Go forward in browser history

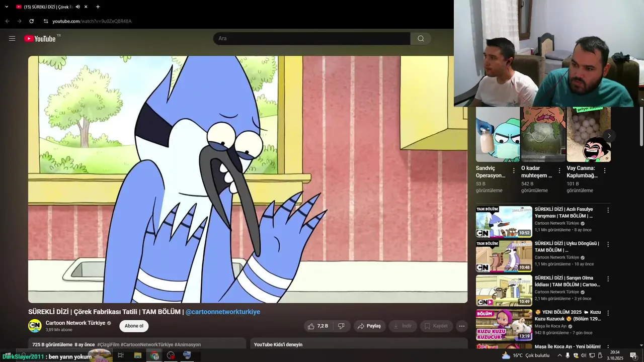pyautogui.click(x=19, y=21)
